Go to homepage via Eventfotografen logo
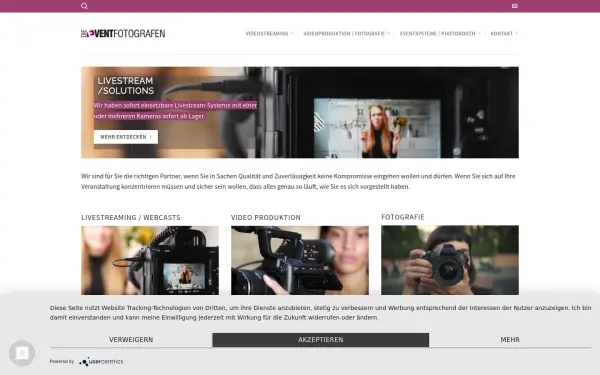Image resolution: width=600 pixels, height=375 pixels. coord(123,33)
